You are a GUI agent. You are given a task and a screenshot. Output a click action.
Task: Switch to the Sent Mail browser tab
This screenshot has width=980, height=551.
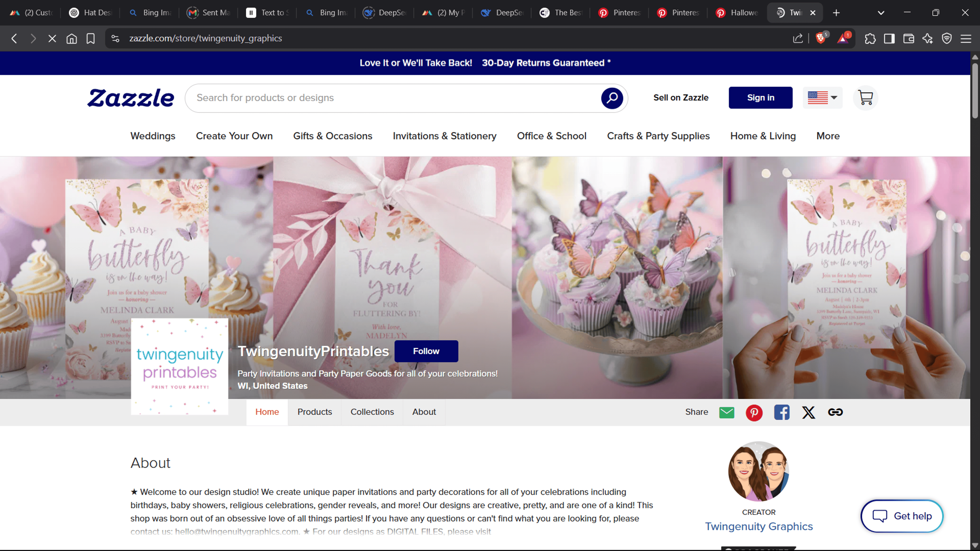click(209, 13)
